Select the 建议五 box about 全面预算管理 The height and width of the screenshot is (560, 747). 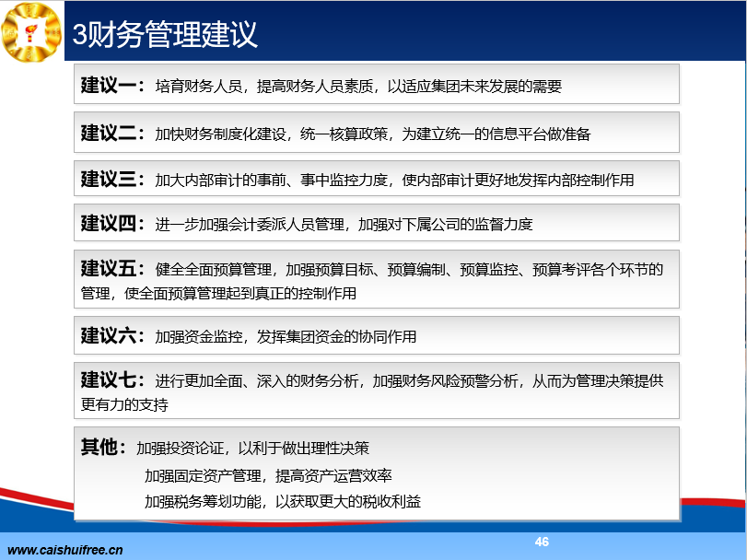(377, 279)
